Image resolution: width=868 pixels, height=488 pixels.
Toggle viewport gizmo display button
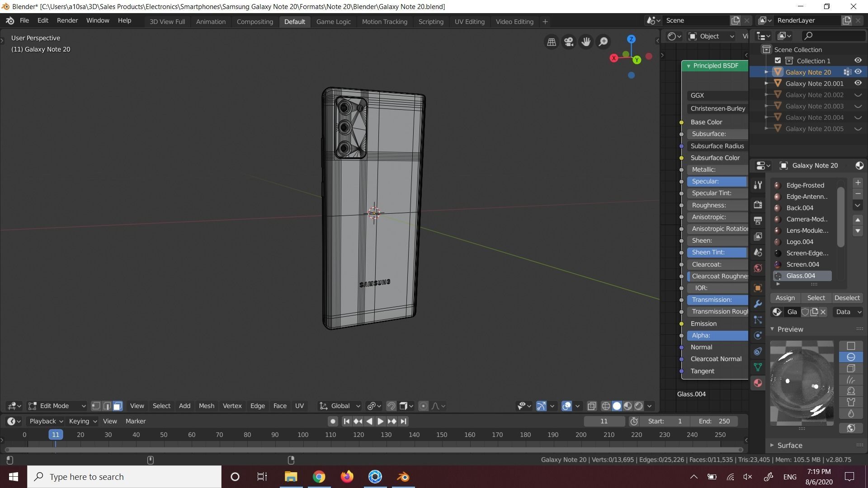coord(541,406)
